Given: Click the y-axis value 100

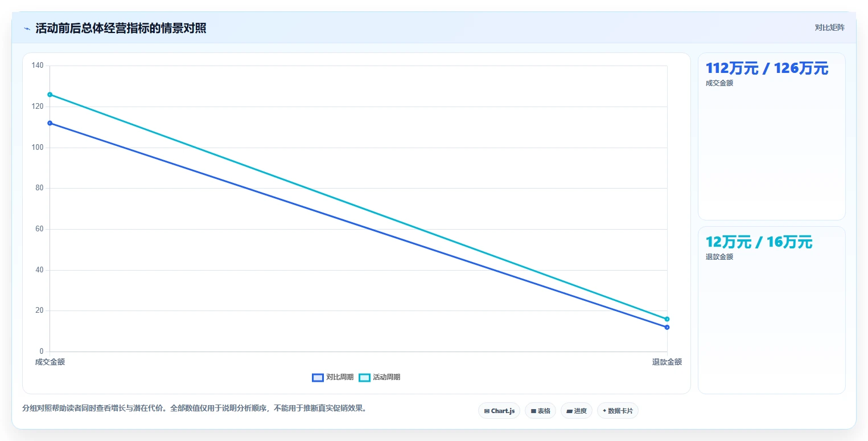Looking at the screenshot, I should [38, 148].
